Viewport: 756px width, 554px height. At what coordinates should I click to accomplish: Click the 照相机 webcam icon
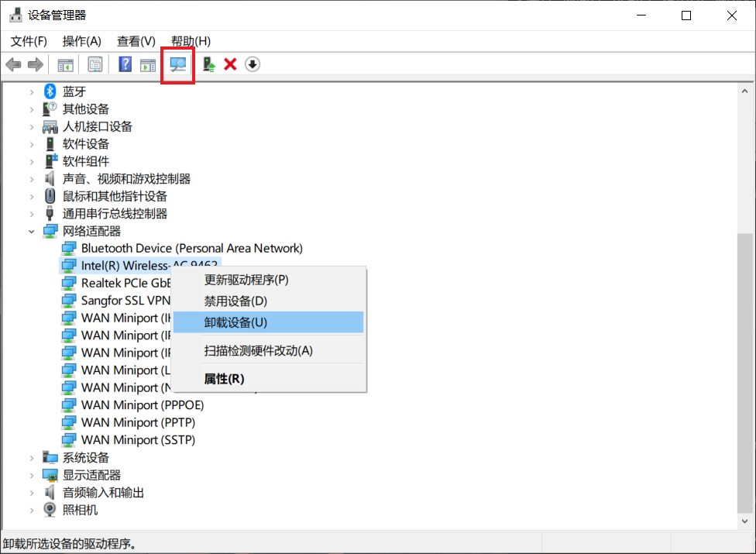50,510
